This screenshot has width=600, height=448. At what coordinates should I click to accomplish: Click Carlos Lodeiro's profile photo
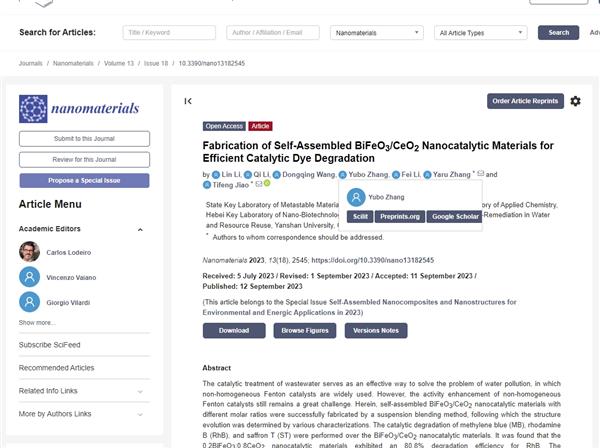(x=30, y=252)
